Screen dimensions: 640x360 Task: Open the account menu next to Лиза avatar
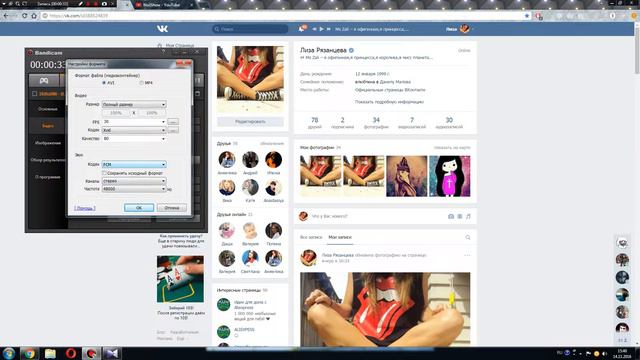point(460,29)
